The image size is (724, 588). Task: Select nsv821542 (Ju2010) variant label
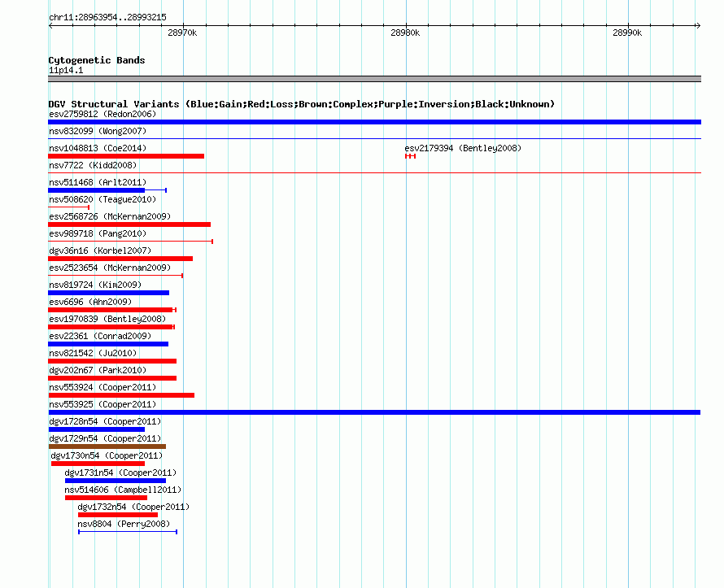tap(93, 353)
